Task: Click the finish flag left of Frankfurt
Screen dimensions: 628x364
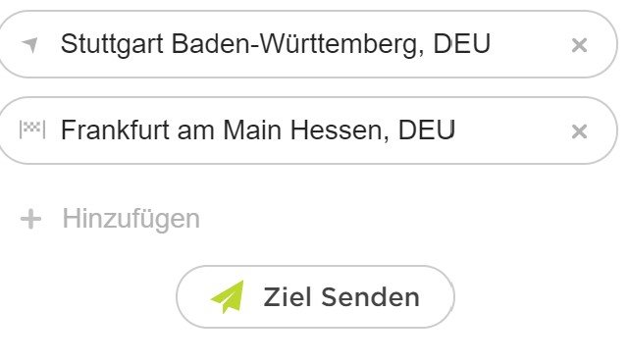Action: pyautogui.click(x=32, y=130)
